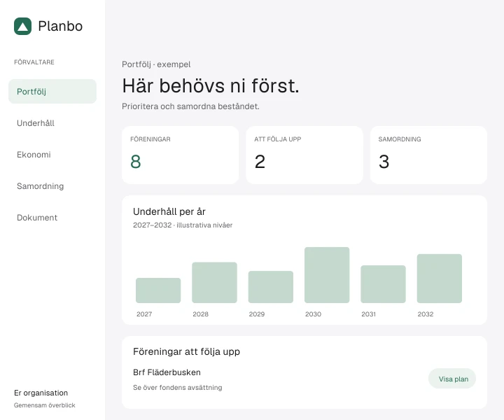Click 'Se över fondens avsättning' text
The width and height of the screenshot is (504, 420).
pyautogui.click(x=177, y=388)
